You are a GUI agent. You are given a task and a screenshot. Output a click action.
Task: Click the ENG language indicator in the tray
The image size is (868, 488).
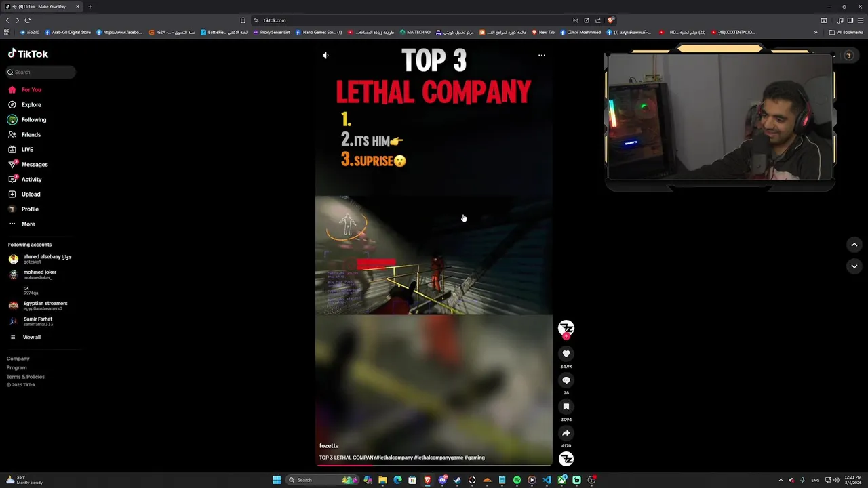pyautogui.click(x=815, y=480)
